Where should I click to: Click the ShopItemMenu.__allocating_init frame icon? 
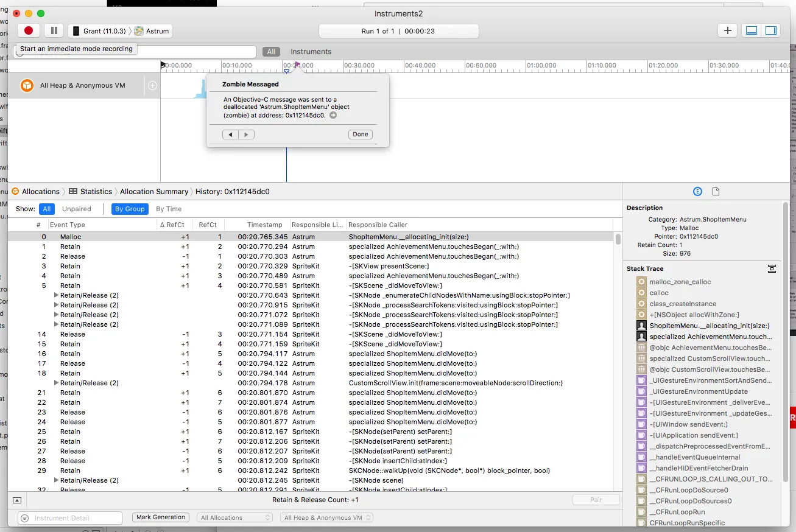[641, 326]
